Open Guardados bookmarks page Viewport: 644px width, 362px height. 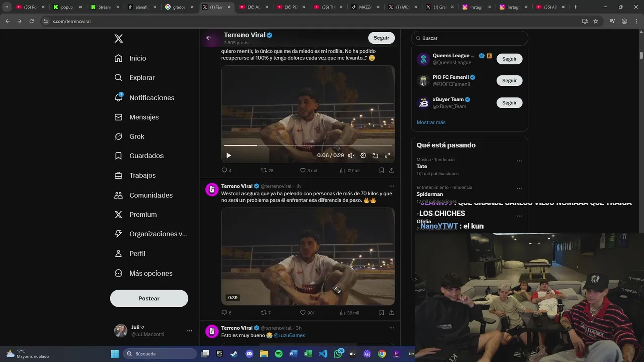tap(139, 156)
